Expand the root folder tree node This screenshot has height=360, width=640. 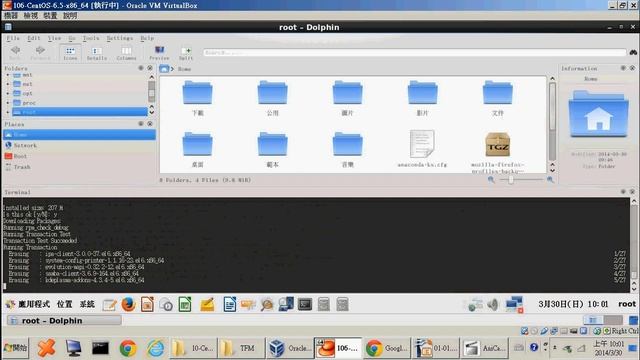(8, 112)
